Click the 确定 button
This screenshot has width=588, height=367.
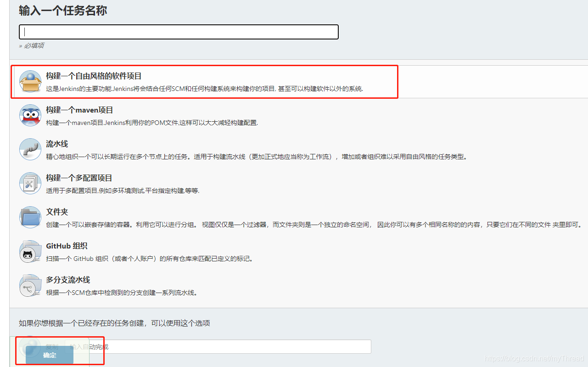[50, 355]
